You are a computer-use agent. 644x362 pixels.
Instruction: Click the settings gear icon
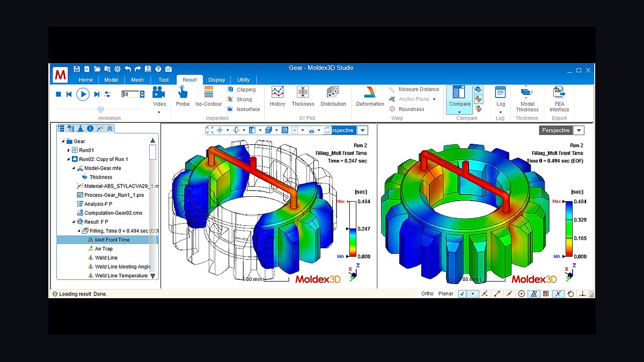click(x=118, y=69)
